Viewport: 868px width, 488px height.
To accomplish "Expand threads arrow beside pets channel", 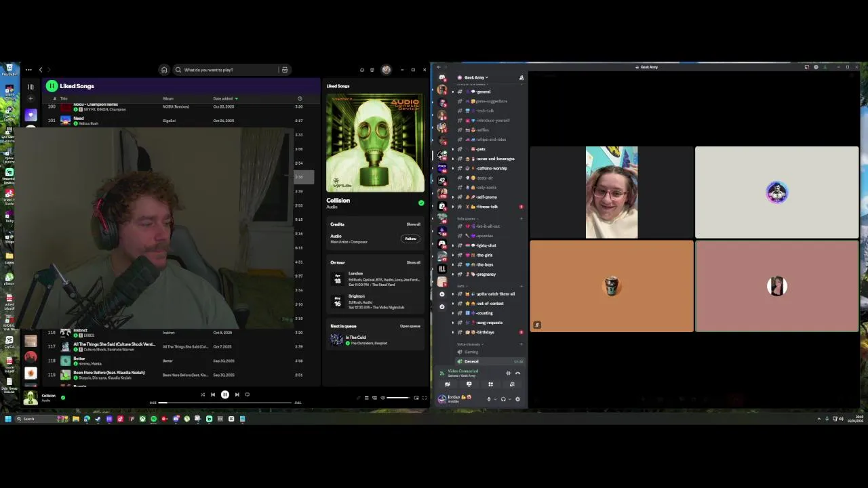I will [453, 149].
